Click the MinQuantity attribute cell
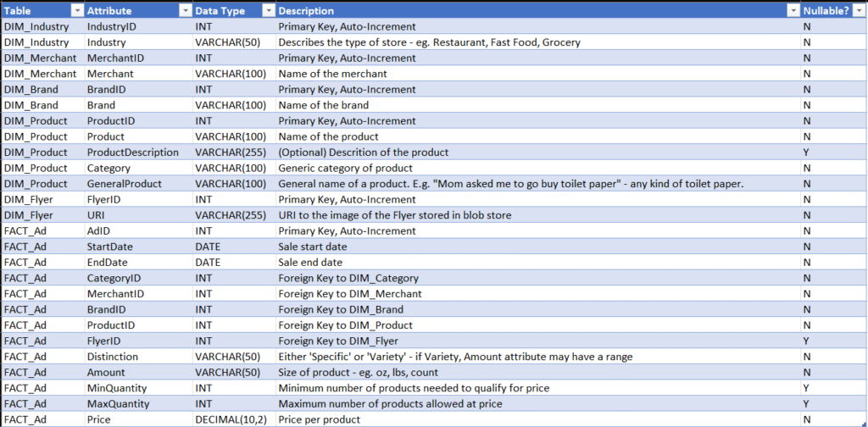The width and height of the screenshot is (868, 427). tap(138, 388)
